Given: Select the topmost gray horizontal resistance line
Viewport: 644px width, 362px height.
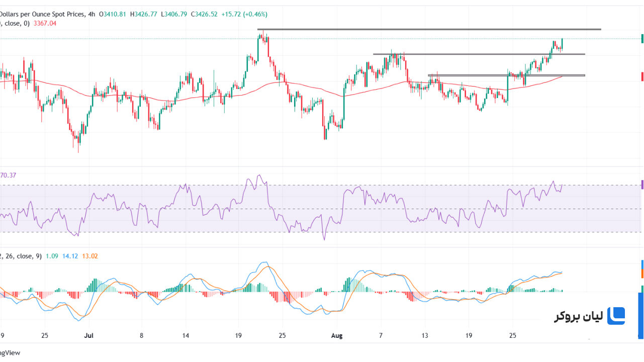Looking at the screenshot, I should [429, 29].
